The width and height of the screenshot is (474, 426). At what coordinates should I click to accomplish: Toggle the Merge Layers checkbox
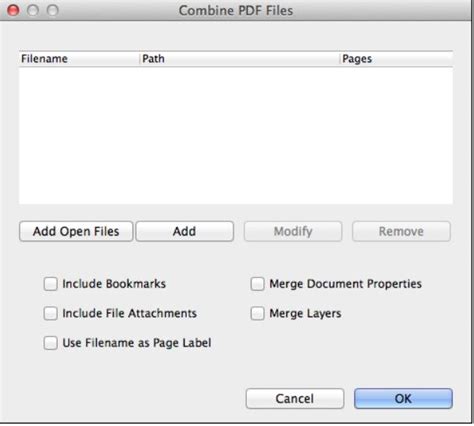[257, 314]
